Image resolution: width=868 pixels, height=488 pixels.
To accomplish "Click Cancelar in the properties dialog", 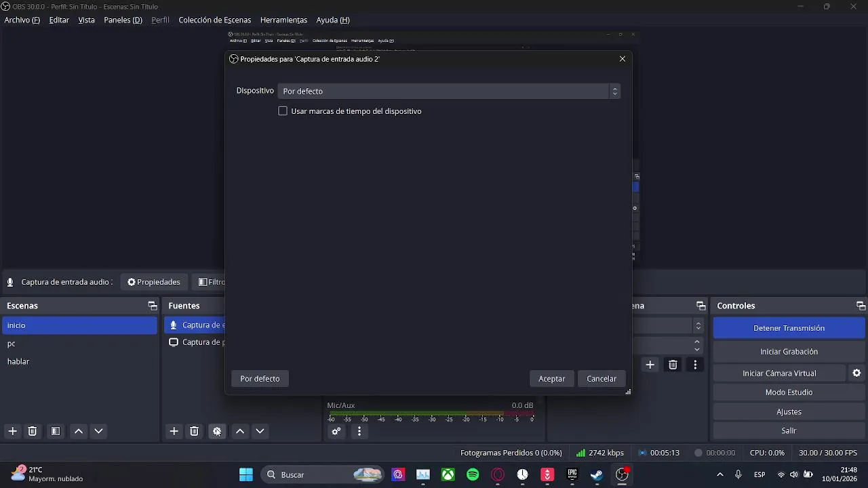I will point(601,379).
